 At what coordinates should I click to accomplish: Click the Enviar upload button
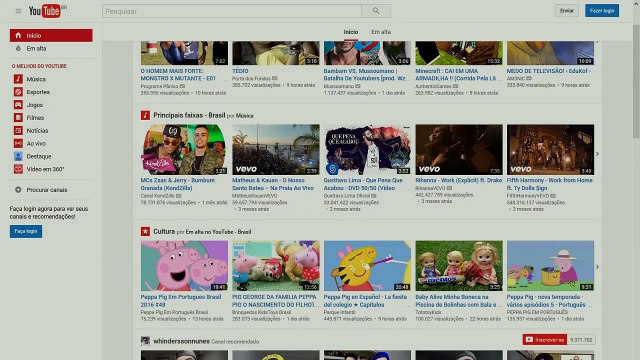coord(567,11)
